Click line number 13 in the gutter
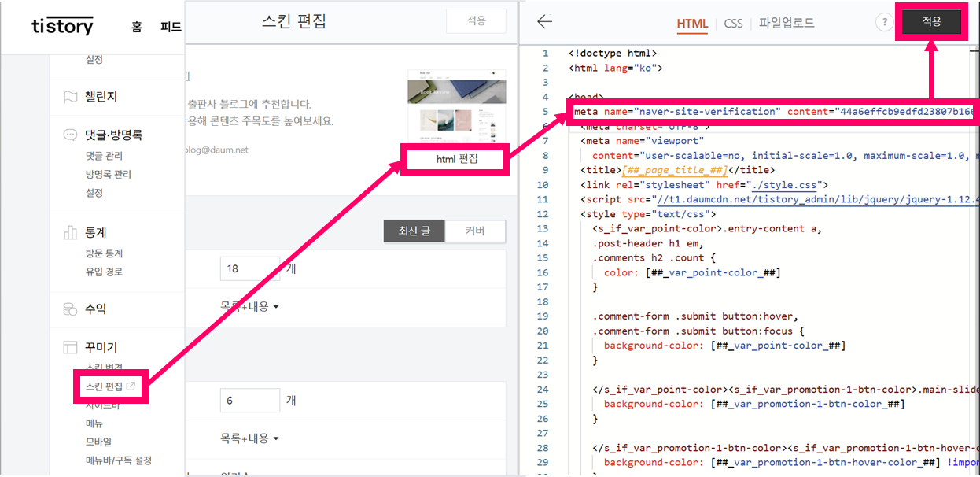The image size is (980, 477). pos(543,229)
